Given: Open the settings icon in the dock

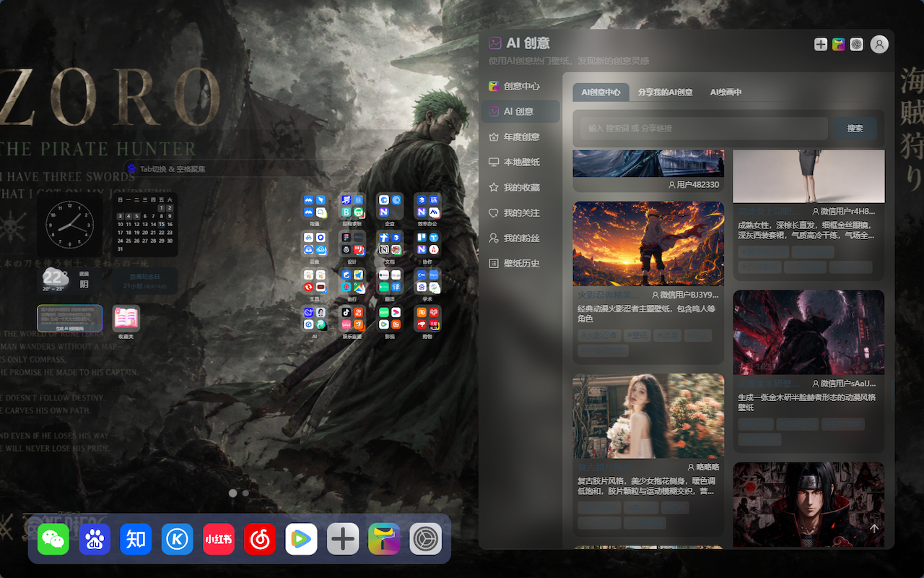Looking at the screenshot, I should click(425, 539).
